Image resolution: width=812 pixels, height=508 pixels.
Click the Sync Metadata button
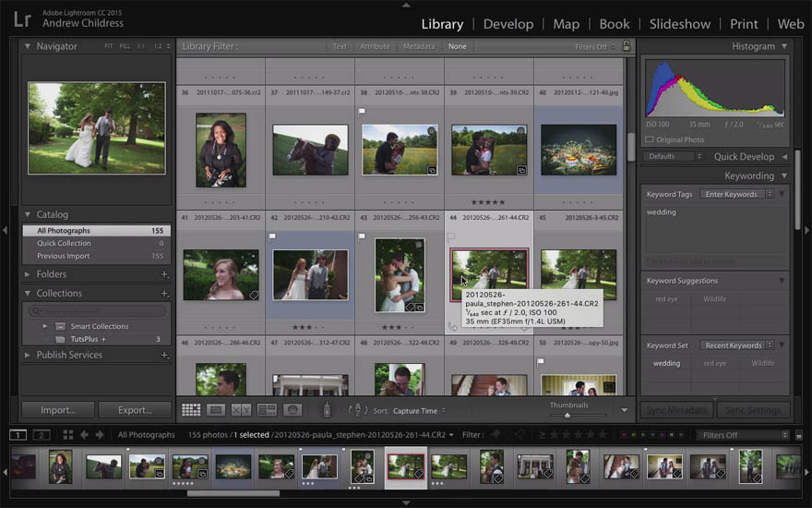pos(676,410)
